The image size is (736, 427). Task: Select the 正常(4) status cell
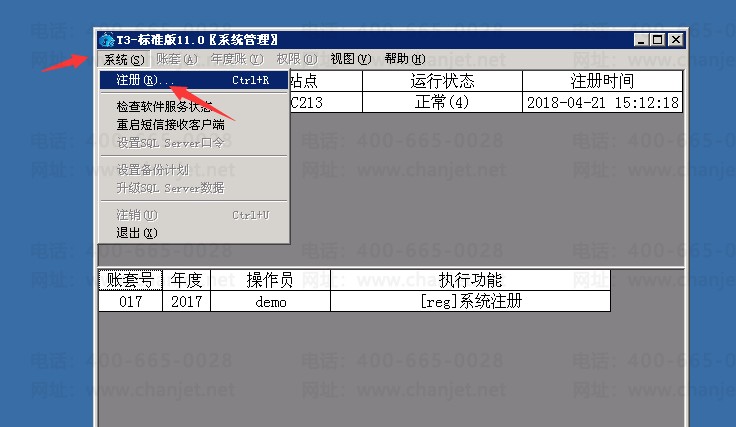pyautogui.click(x=442, y=102)
